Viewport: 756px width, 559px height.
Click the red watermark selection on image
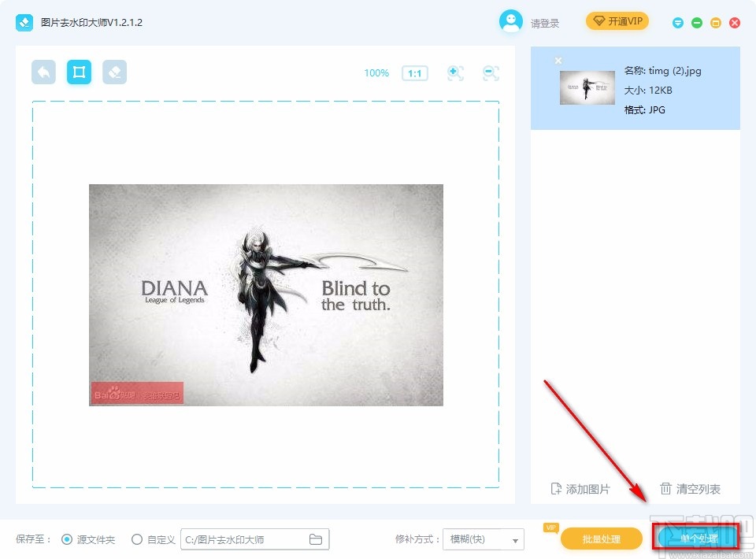pyautogui.click(x=137, y=393)
